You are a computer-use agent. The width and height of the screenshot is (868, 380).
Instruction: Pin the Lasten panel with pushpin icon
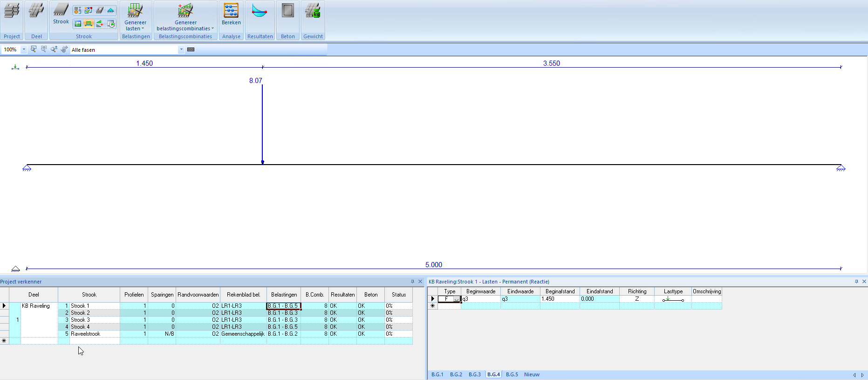click(x=856, y=282)
